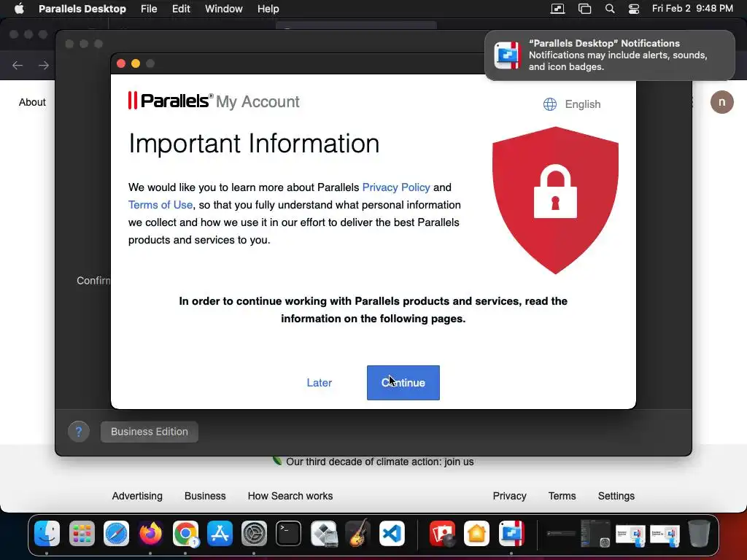
Task: Open GarageBand from the Dock
Action: 357,533
